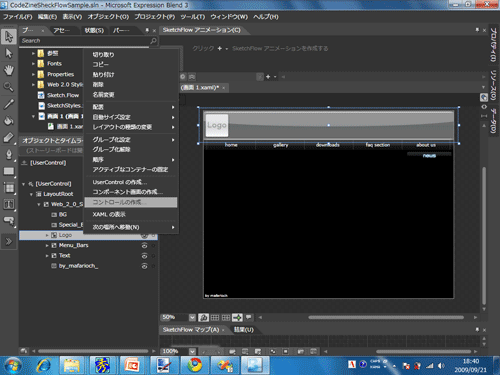Image resolution: width=500 pixels, height=375 pixels.
Task: Click the plus icon to add SketchFlow animation
Action: click(x=220, y=49)
